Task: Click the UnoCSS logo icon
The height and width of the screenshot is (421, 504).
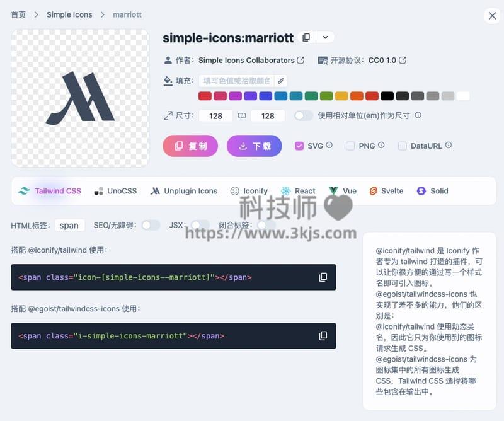Action: coord(99,191)
